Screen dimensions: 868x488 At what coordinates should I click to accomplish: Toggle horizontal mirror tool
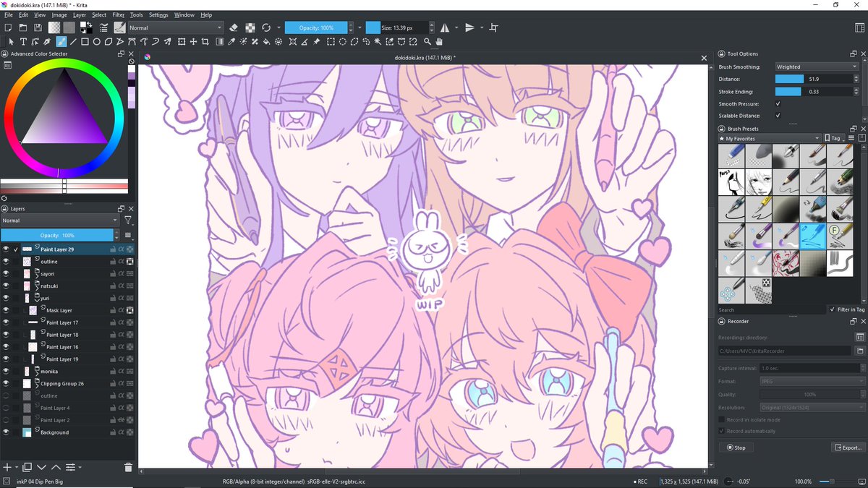pos(445,27)
